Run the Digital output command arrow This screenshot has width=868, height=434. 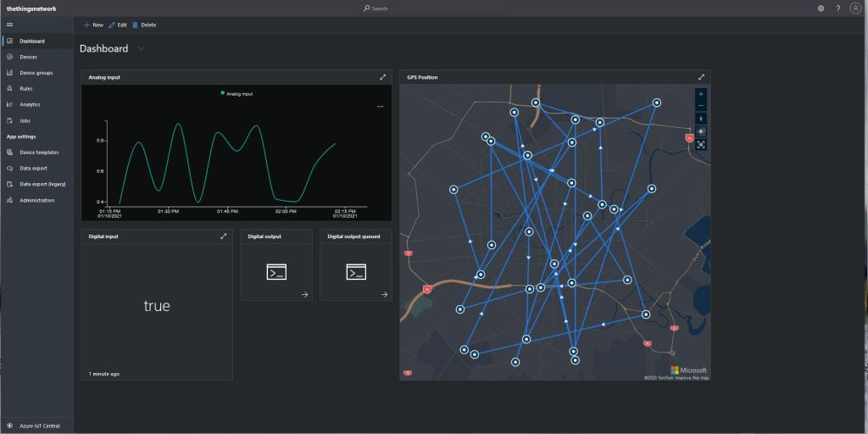(304, 294)
